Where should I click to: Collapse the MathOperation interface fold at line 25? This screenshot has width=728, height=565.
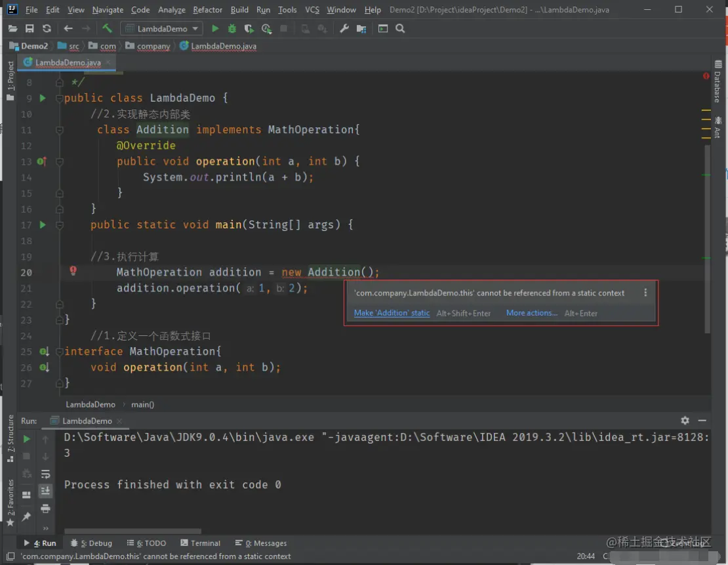(x=60, y=352)
